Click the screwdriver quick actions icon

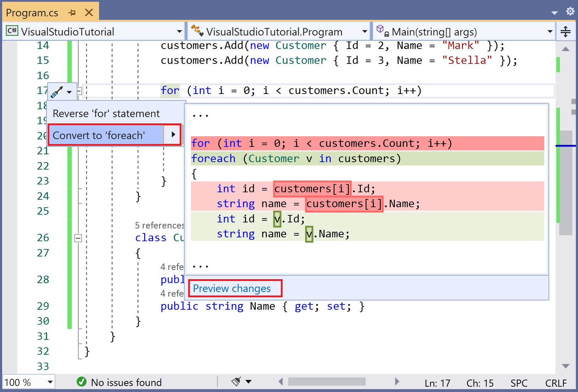click(57, 92)
